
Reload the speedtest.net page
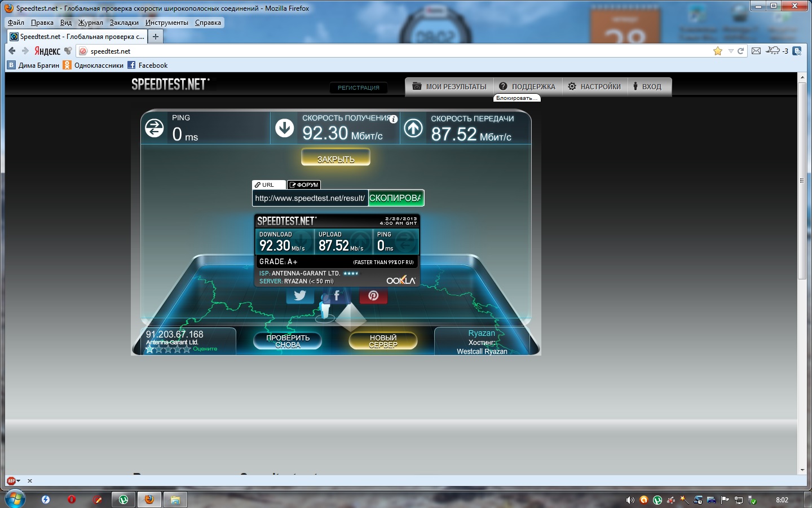741,51
